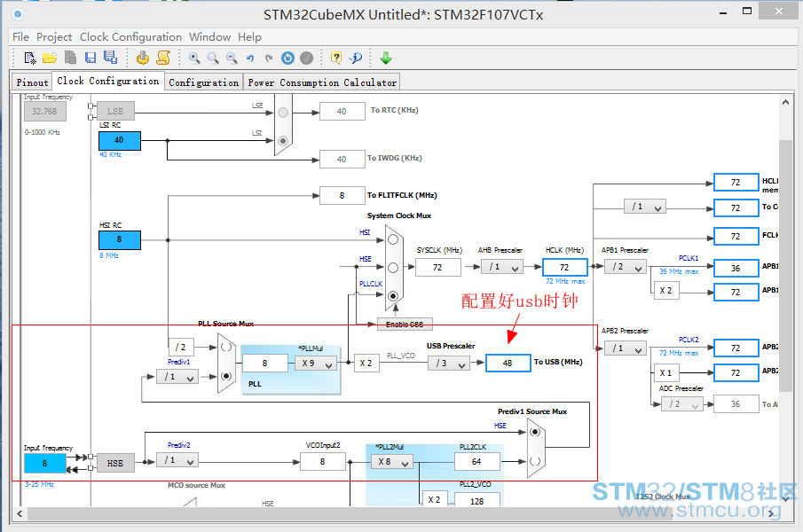This screenshot has width=803, height=532.
Task: Click the HSE Input frequency field showing 8
Action: (x=44, y=464)
